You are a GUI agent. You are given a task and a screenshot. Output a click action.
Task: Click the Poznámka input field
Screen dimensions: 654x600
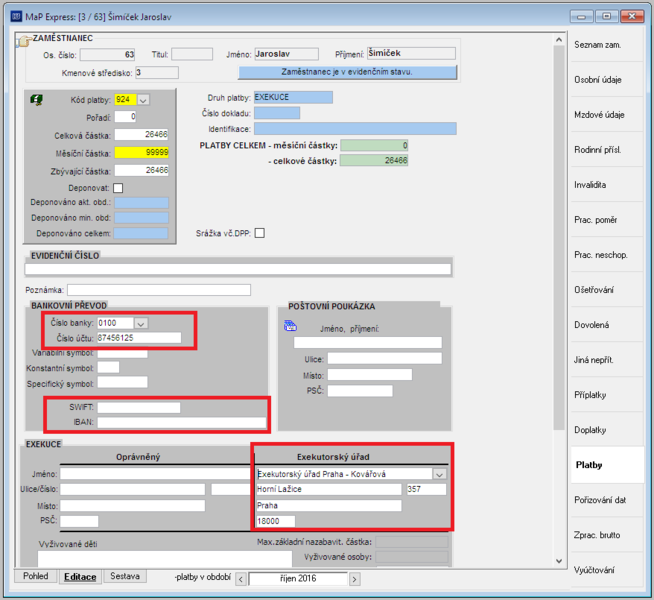159,290
